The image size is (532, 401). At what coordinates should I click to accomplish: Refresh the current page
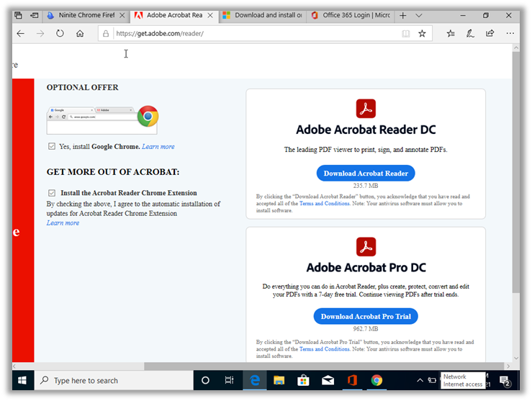tap(60, 34)
